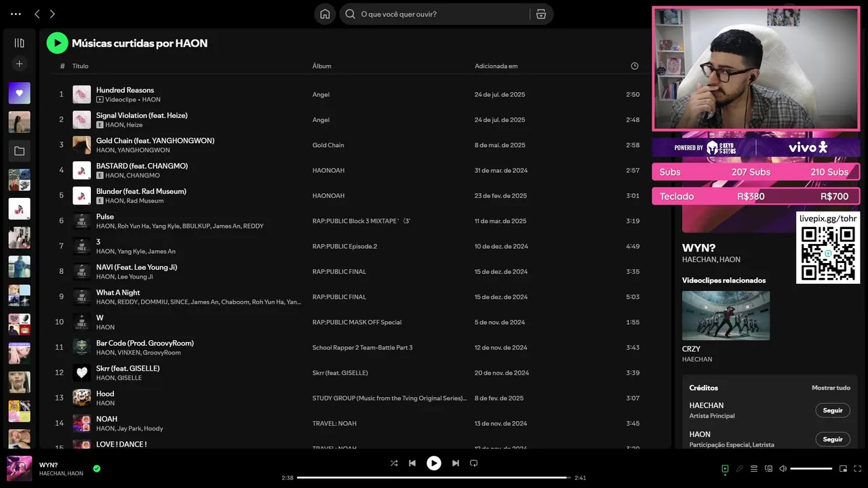Switch to full screen mode
This screenshot has height=488, width=868.
pyautogui.click(x=858, y=468)
